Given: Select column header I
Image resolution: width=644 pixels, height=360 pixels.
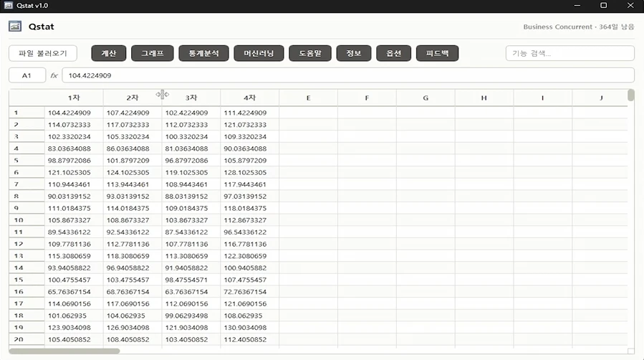Looking at the screenshot, I should pyautogui.click(x=542, y=98).
